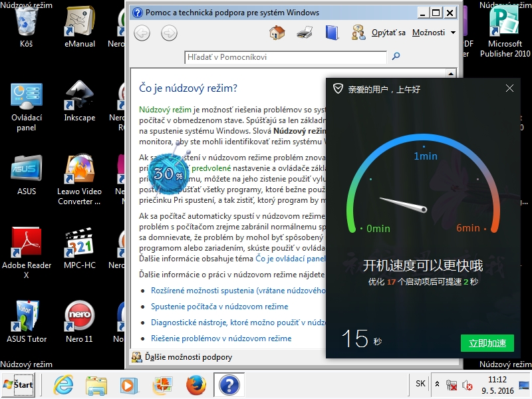
Task: Click the volume speaker tray icon
Action: click(467, 385)
